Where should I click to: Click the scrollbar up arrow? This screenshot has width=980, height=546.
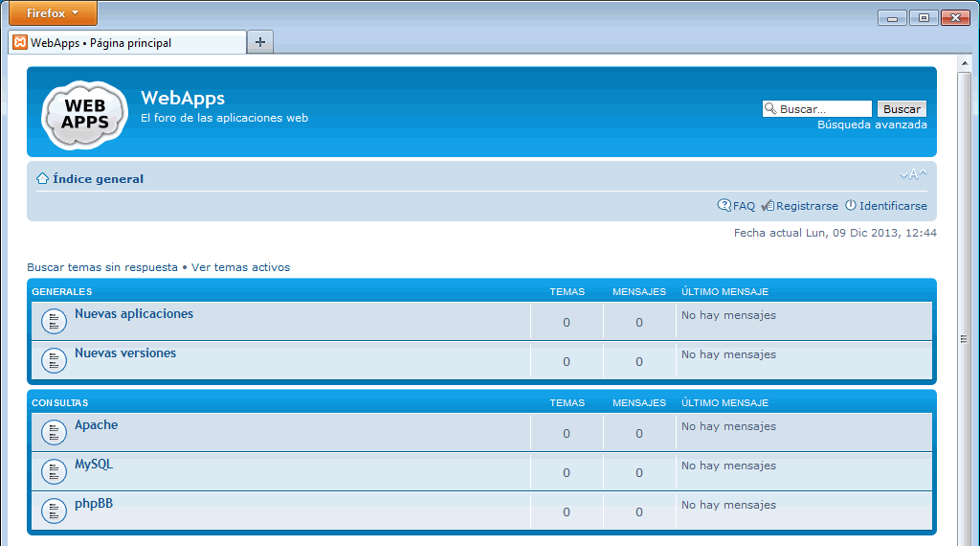pos(965,62)
